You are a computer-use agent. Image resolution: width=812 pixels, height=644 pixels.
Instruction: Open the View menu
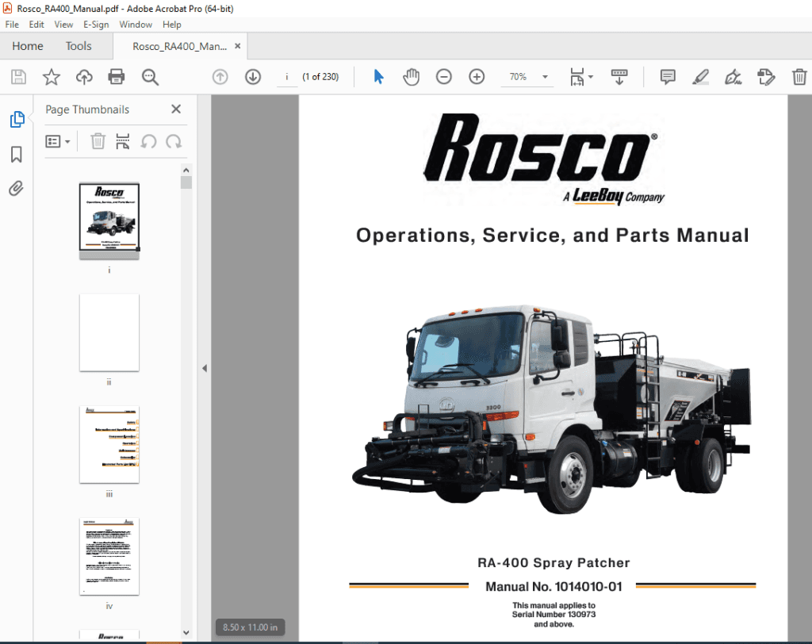coord(63,25)
